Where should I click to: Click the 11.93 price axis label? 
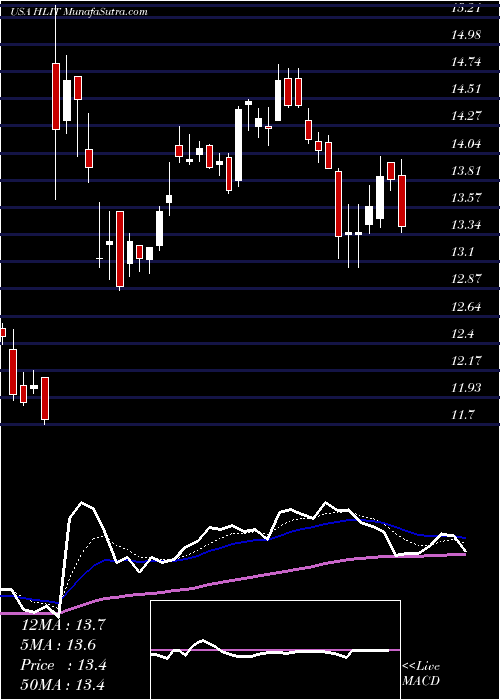(466, 388)
